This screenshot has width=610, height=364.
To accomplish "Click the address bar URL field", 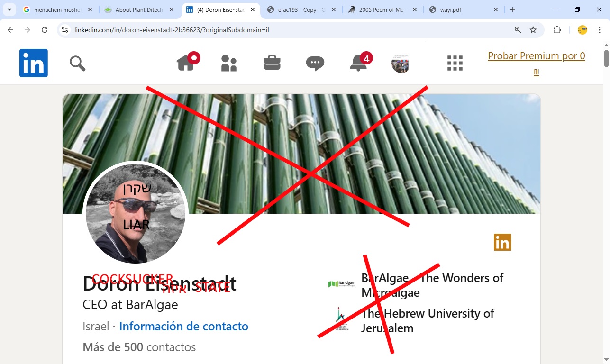I will (289, 30).
